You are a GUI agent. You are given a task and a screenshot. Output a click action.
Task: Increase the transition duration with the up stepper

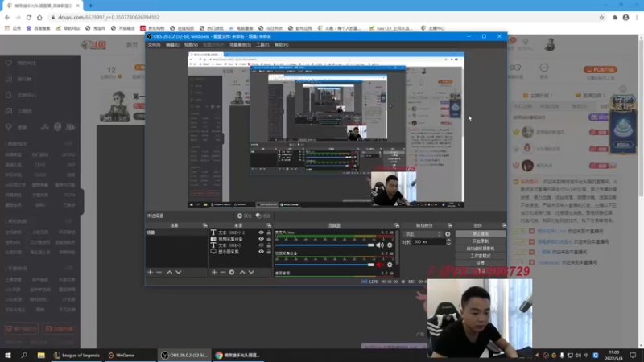coord(448,241)
